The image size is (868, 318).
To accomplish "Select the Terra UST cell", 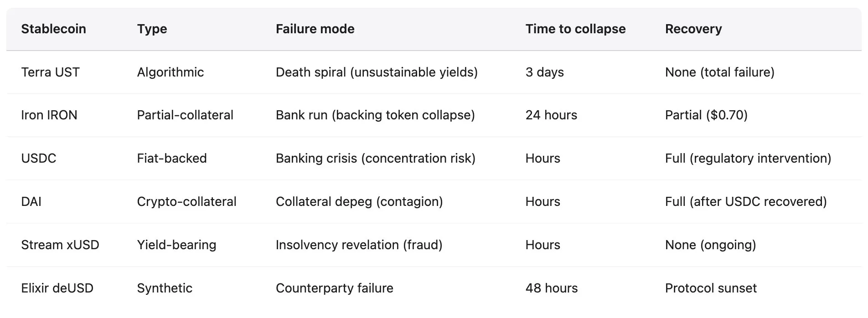I will click(50, 72).
